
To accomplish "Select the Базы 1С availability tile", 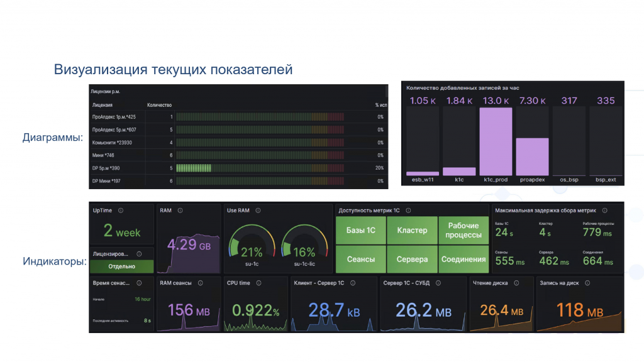I will 361,230.
